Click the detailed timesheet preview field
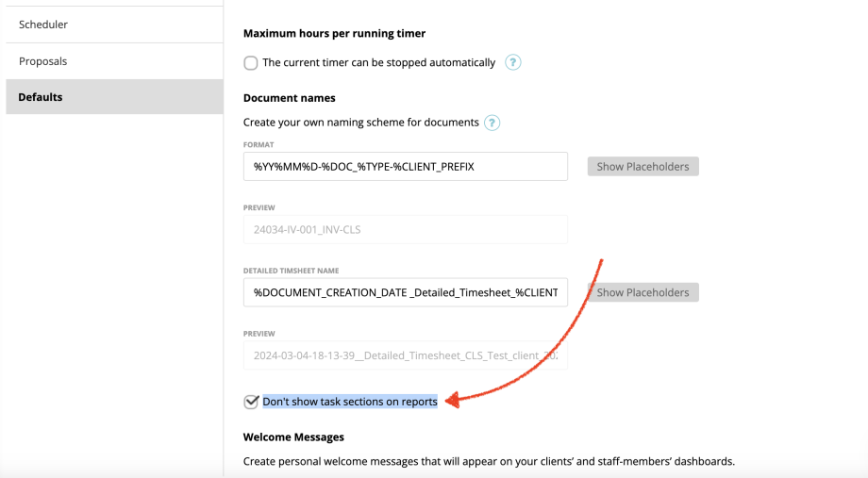The width and height of the screenshot is (868, 478). click(x=405, y=355)
